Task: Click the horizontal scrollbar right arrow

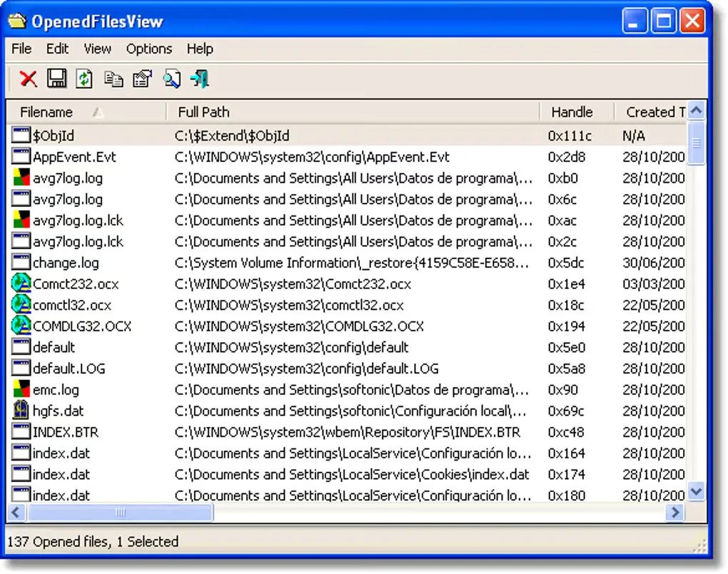Action: [x=675, y=512]
